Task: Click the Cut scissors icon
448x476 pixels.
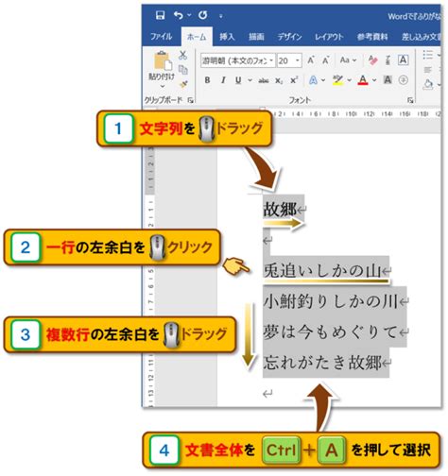Action: 182,55
